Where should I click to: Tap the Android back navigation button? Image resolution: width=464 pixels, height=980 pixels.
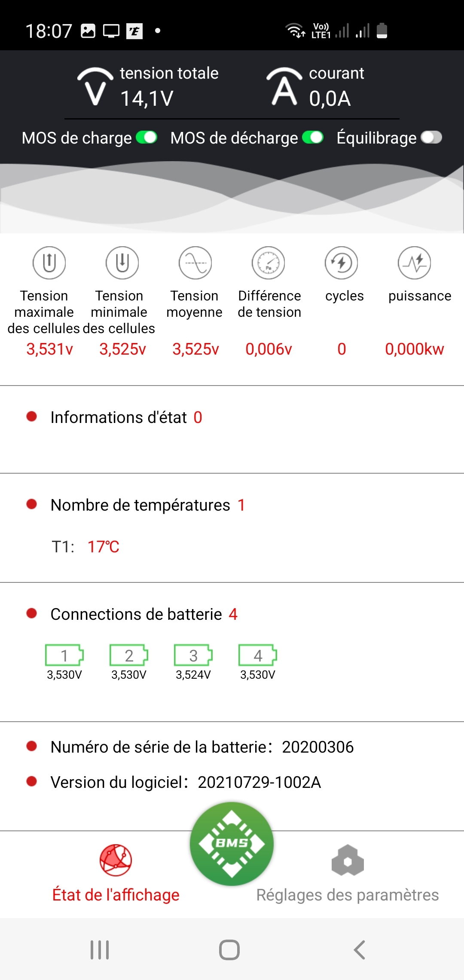click(x=360, y=950)
